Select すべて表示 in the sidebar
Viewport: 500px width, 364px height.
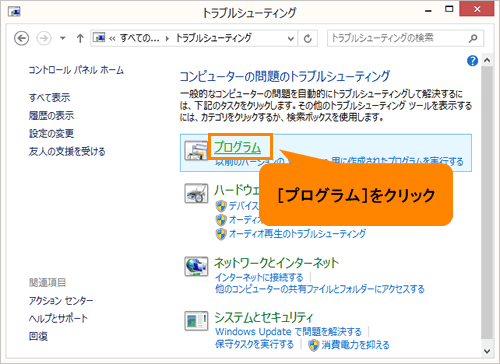point(49,98)
